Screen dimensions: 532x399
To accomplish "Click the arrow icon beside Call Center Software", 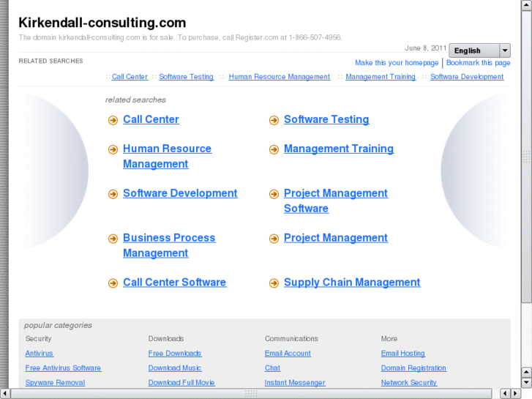I will tap(113, 283).
